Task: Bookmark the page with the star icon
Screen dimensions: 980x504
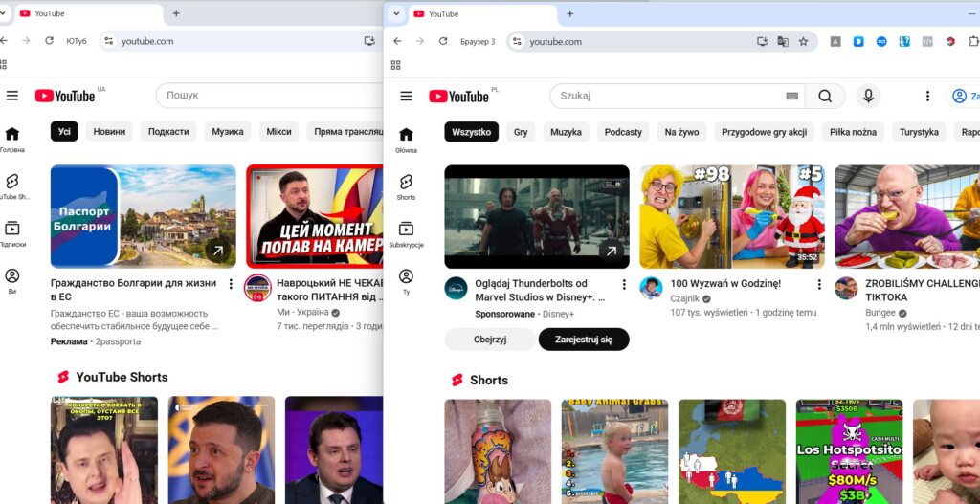Action: [x=803, y=41]
